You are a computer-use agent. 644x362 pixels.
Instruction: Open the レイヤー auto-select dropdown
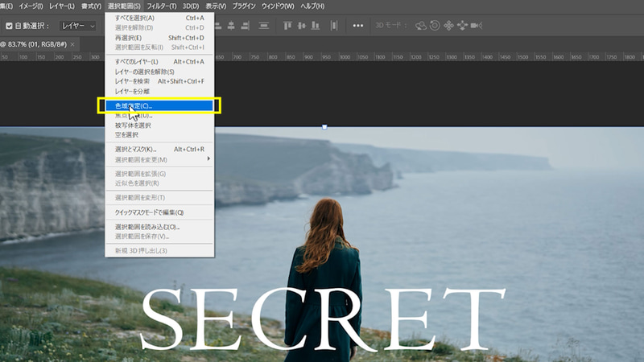pos(78,26)
